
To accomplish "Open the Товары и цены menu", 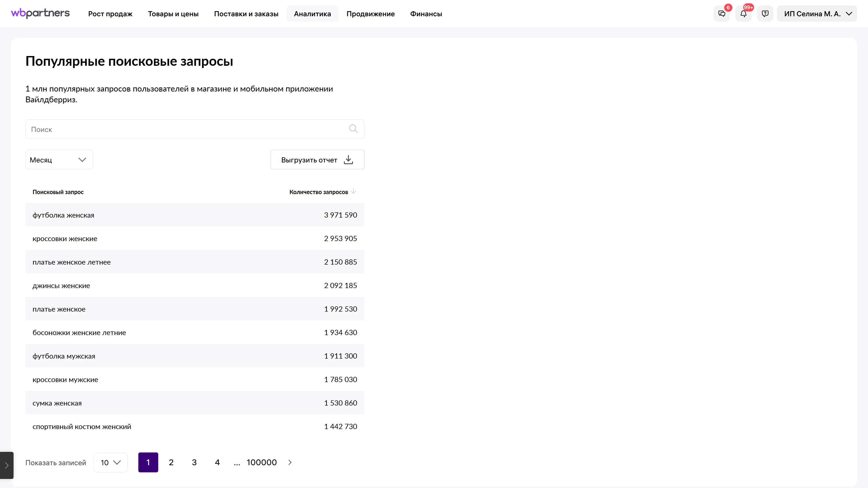I will [x=173, y=14].
